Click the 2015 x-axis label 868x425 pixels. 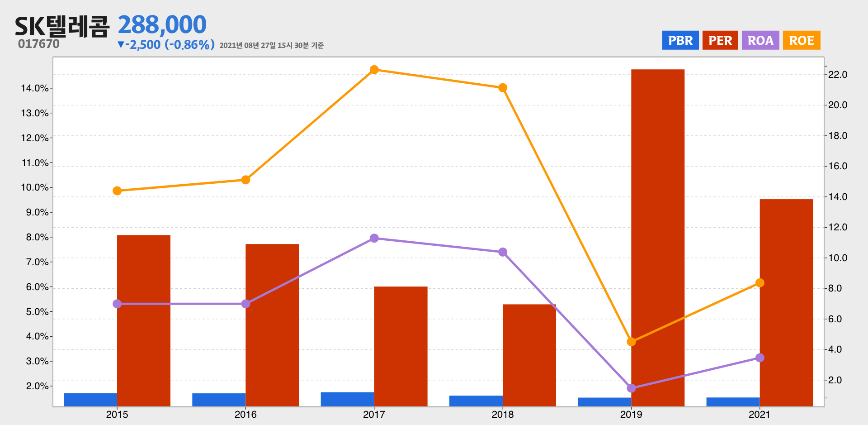tap(117, 414)
